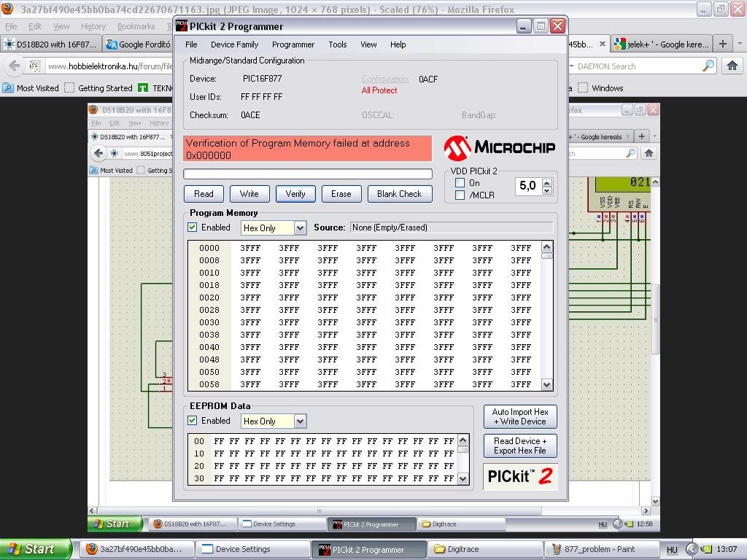Select Program Memory address row 0020

209,297
